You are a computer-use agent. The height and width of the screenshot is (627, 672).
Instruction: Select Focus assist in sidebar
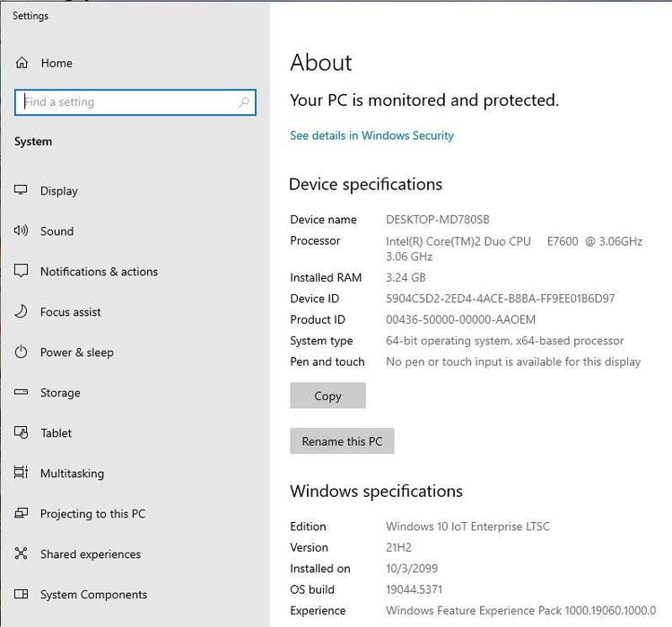coord(70,311)
